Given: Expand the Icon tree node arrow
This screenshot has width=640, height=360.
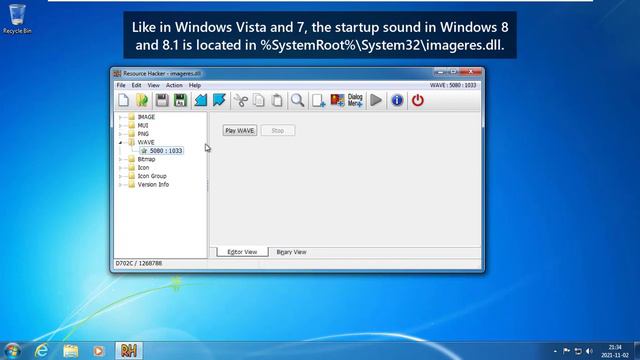Looking at the screenshot, I should click(x=120, y=168).
